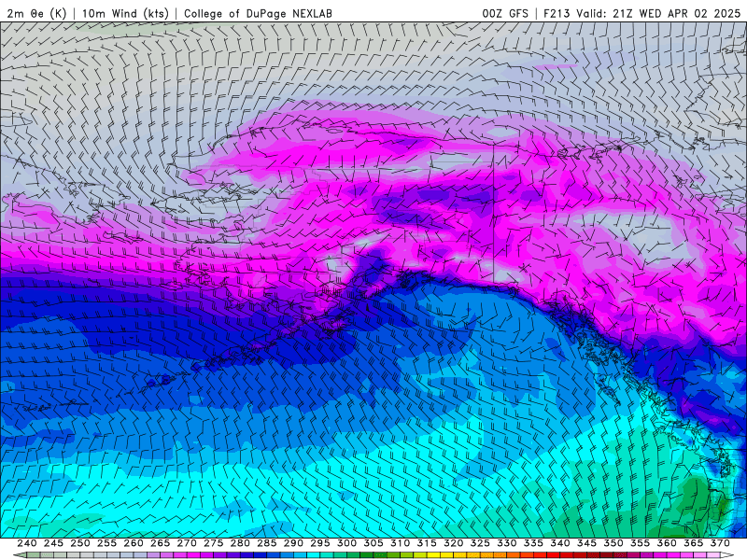The width and height of the screenshot is (747, 560).
Task: Select the 275 color scale label
Action: [x=214, y=543]
